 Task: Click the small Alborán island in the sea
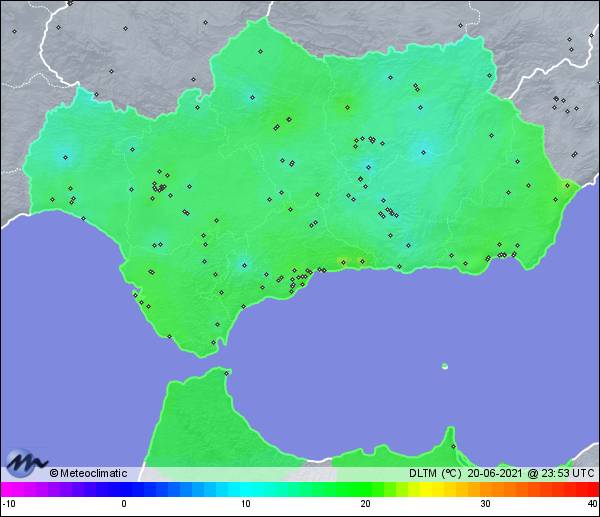[445, 366]
